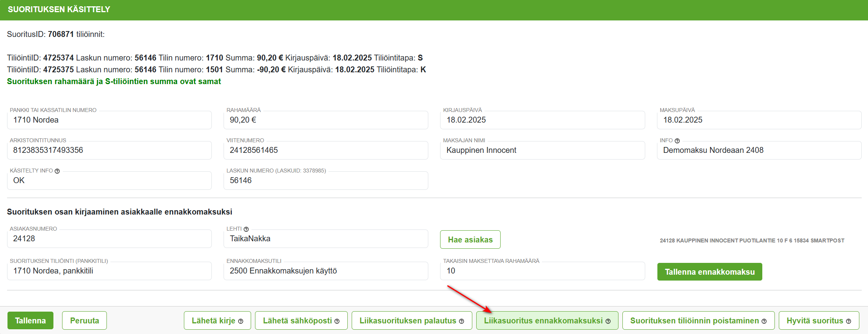
Task: Click the Käsitelty info field showing OK
Action: pos(109,180)
